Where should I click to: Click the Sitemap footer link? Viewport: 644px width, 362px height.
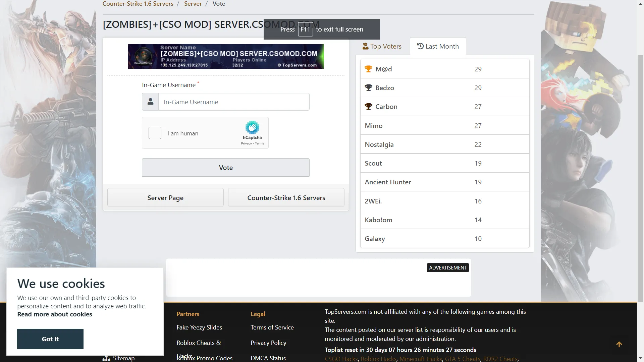click(124, 358)
